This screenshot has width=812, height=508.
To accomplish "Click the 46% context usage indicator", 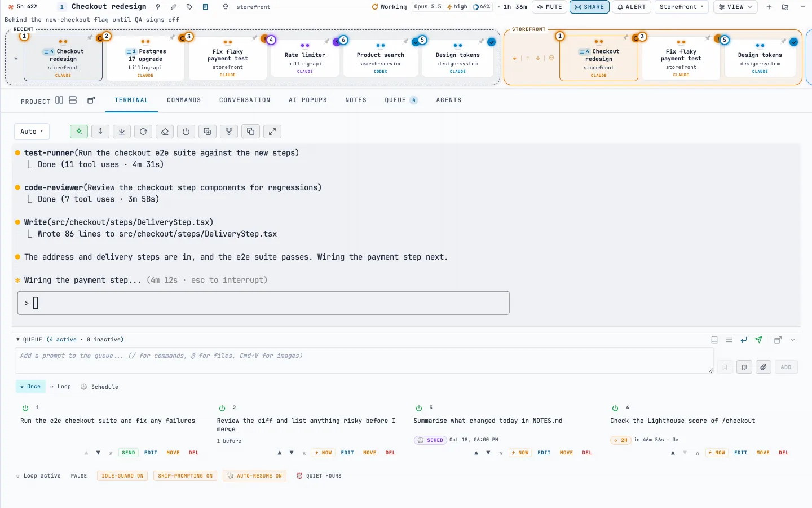I will (481, 7).
